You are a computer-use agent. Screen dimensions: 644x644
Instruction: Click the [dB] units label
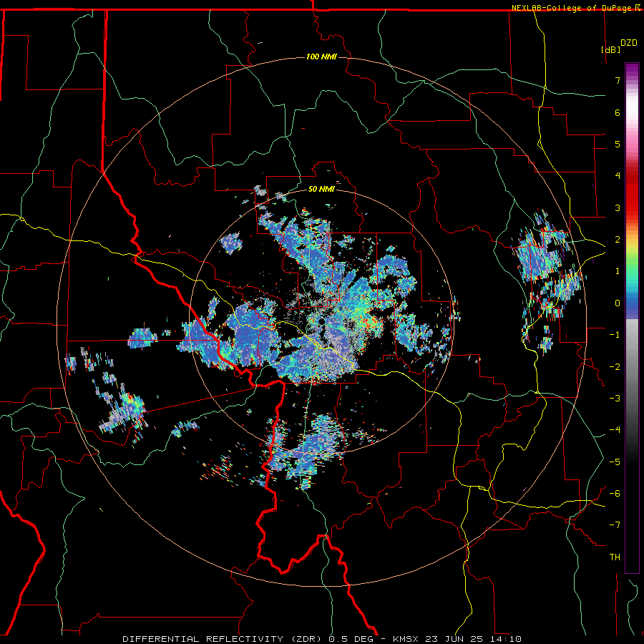click(610, 49)
